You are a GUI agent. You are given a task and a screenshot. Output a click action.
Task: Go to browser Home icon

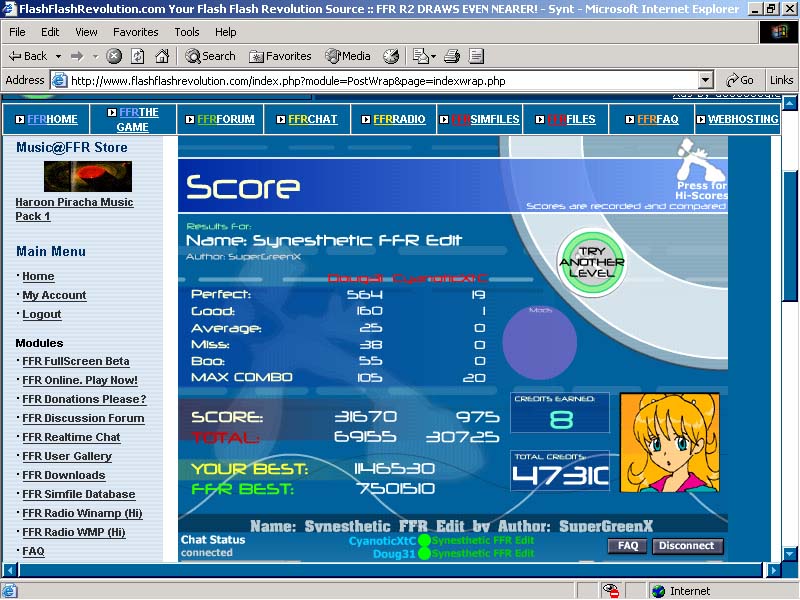click(162, 56)
